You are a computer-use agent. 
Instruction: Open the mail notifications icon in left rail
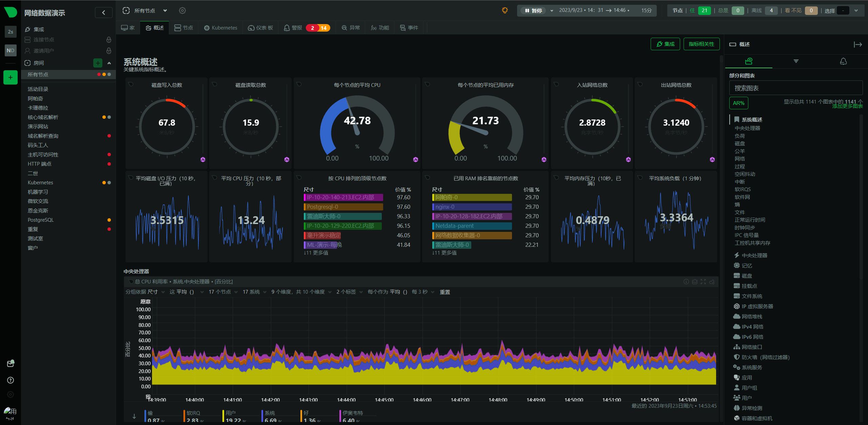click(x=11, y=364)
